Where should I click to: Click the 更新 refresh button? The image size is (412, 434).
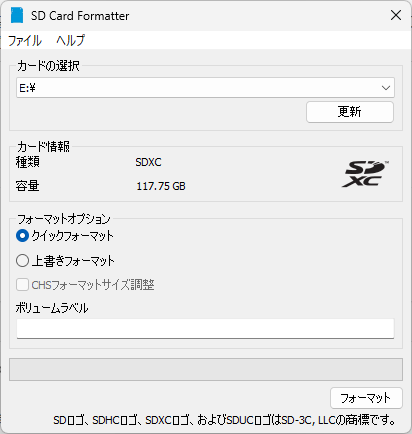(350, 112)
